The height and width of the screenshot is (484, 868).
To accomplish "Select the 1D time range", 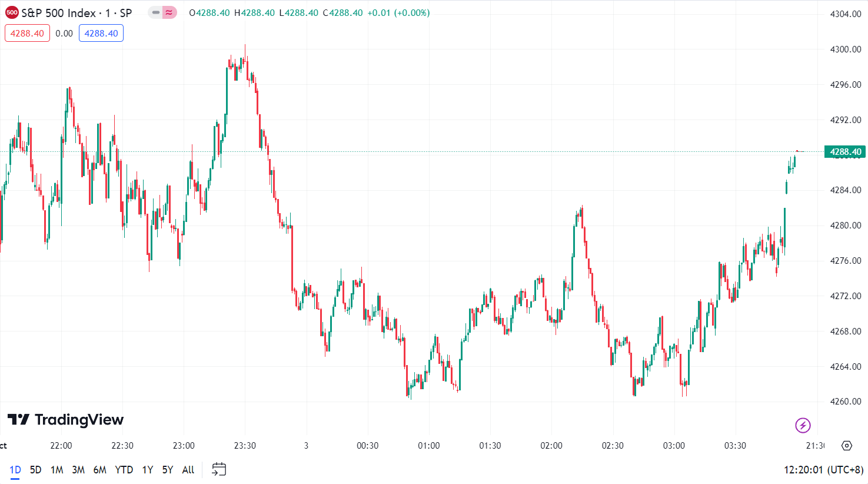I will pyautogui.click(x=15, y=470).
